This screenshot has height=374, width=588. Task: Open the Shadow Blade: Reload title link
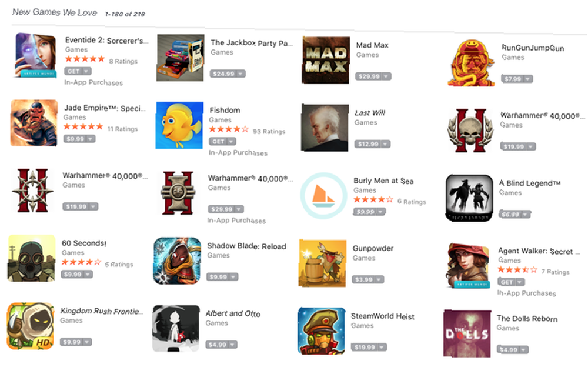point(246,246)
